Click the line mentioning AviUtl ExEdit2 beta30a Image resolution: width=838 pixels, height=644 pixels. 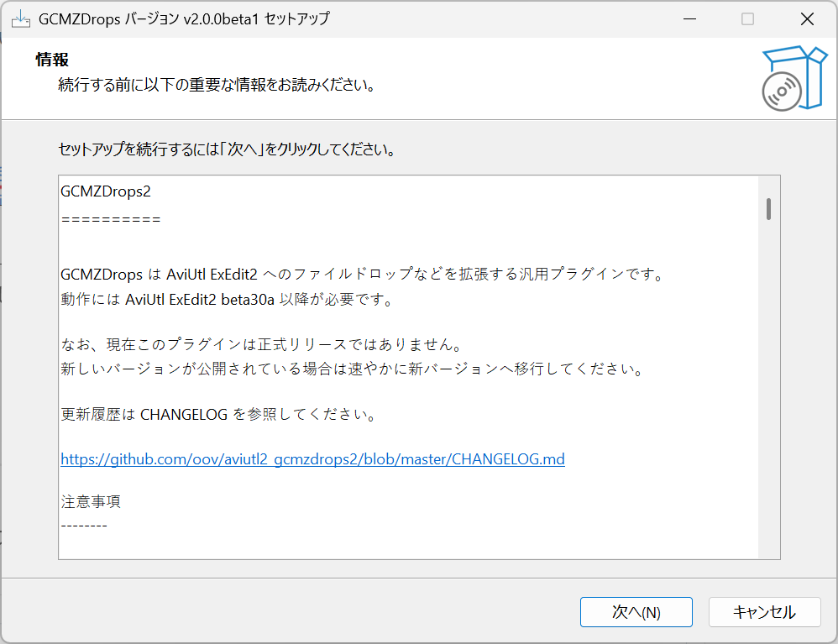coord(227,300)
